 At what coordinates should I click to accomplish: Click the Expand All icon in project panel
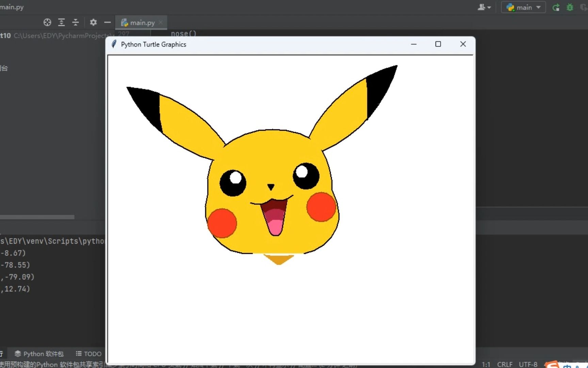[62, 22]
